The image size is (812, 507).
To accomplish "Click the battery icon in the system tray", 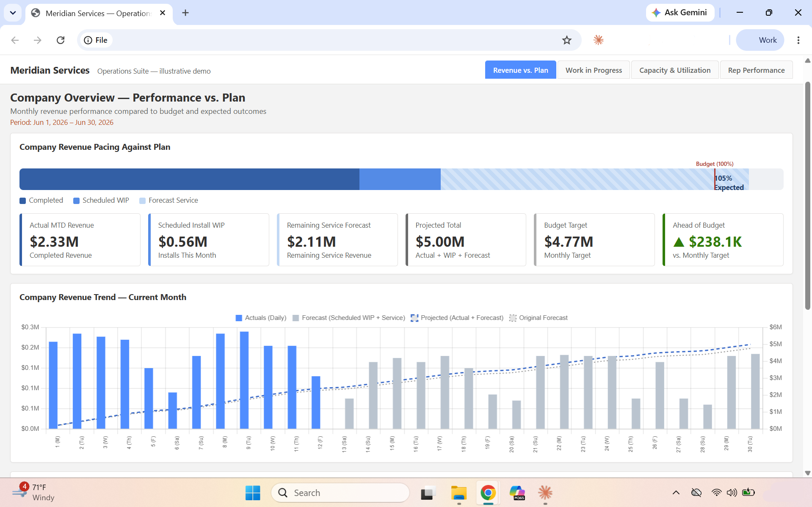I will [748, 492].
